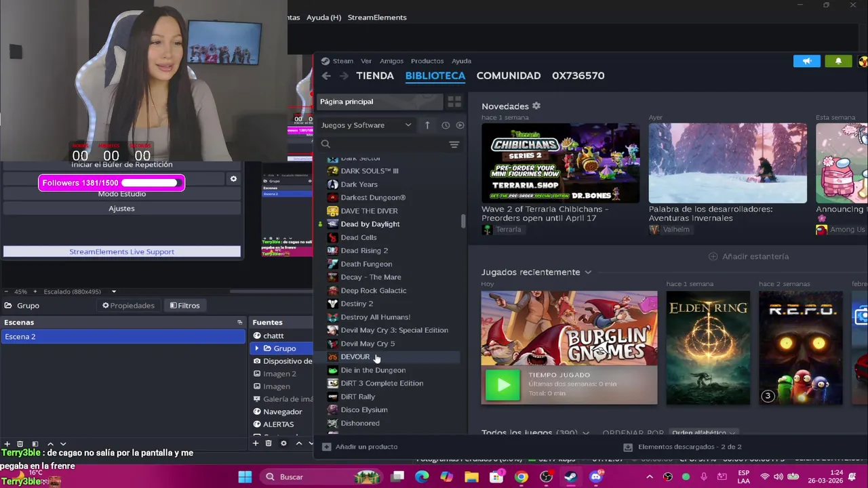Viewport: 868px width, 488px height.
Task: Filter ready-to-play games with play icon
Action: point(460,125)
